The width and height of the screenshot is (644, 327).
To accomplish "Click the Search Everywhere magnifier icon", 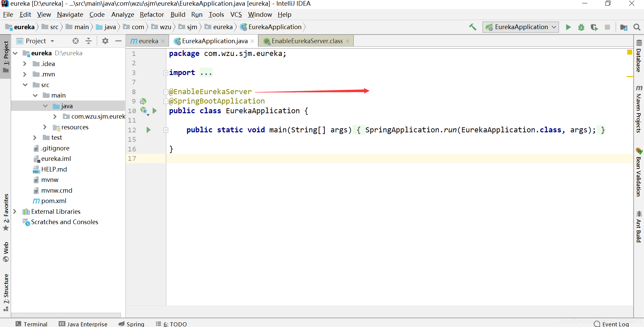I will [x=637, y=27].
